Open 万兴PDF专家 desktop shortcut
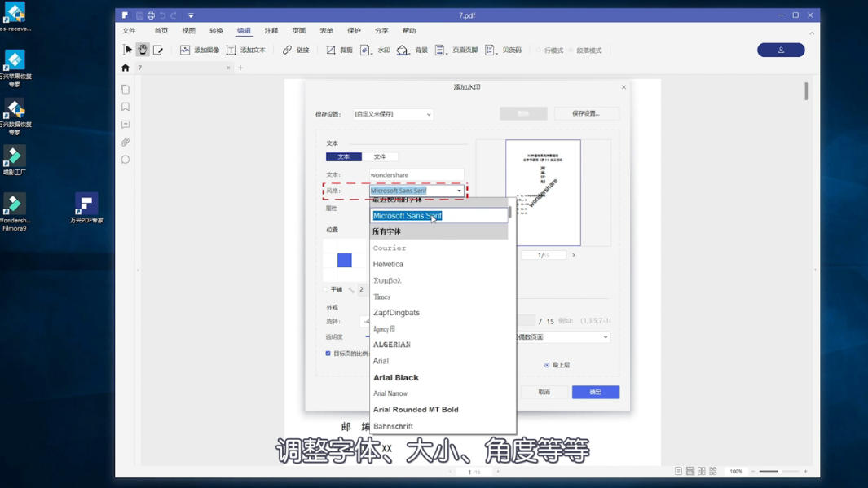 [x=86, y=208]
